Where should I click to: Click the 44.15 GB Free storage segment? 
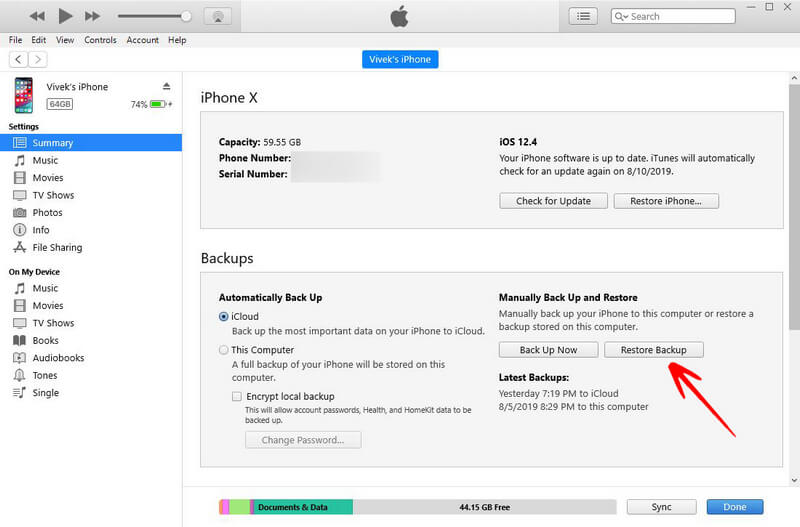coord(484,507)
